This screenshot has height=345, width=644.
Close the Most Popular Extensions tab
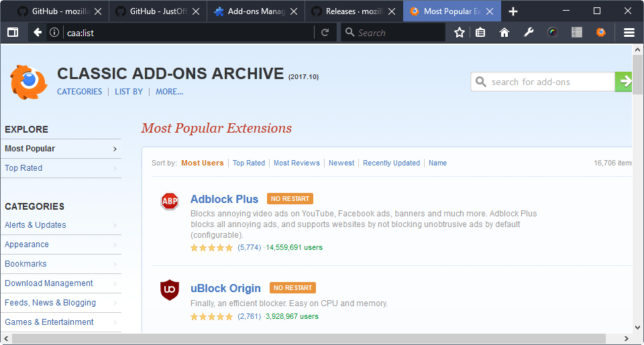(490, 11)
